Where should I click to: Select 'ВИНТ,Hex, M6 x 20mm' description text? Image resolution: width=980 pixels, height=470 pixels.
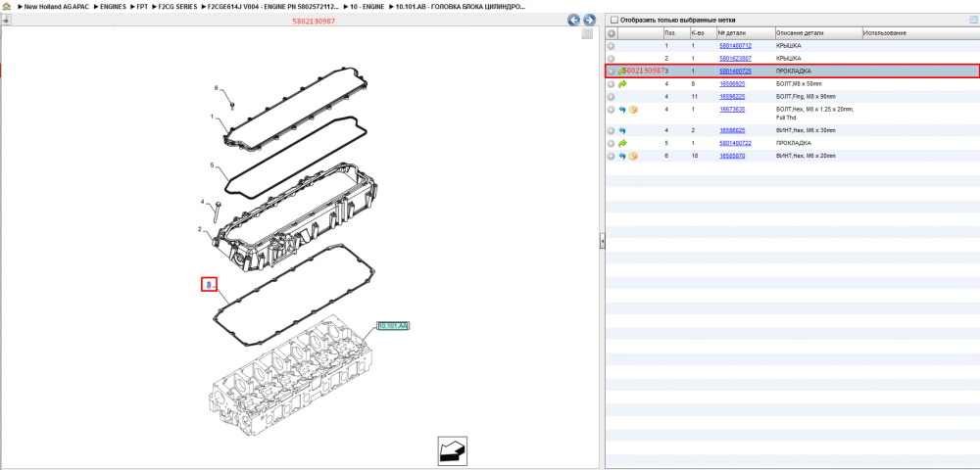pyautogui.click(x=806, y=156)
